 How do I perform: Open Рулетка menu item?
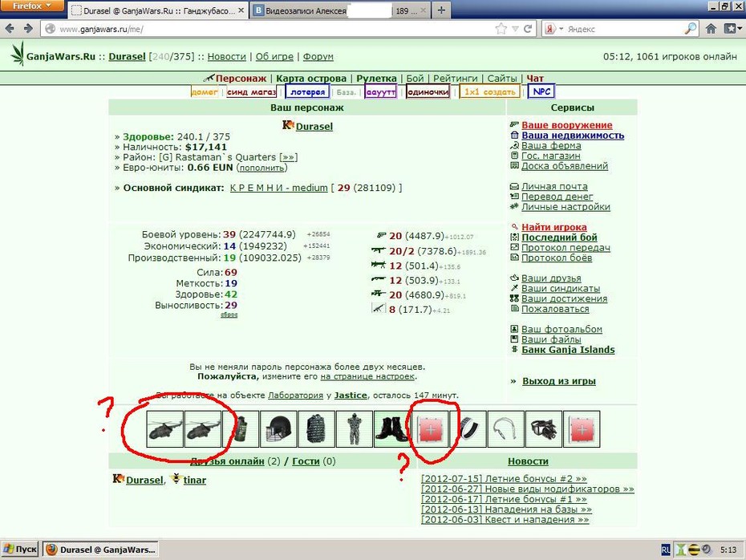pos(376,78)
